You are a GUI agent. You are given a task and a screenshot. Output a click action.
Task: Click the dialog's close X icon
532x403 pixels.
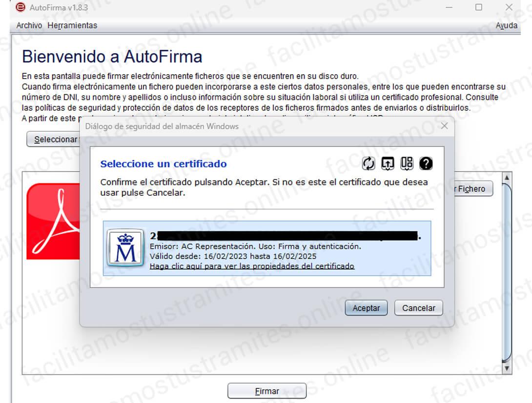444,126
